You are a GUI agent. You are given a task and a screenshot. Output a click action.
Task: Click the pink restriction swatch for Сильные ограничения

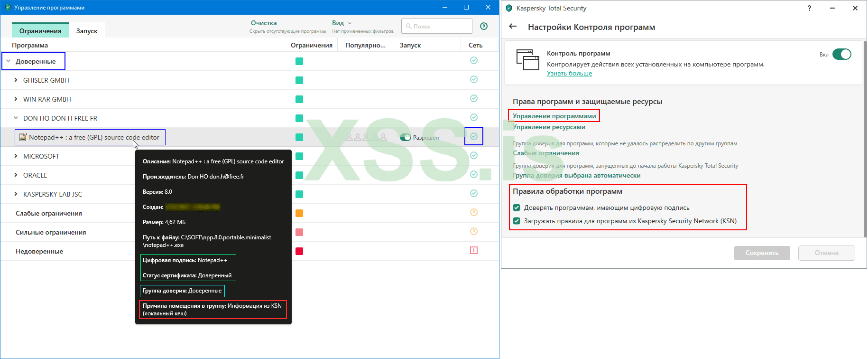299,232
